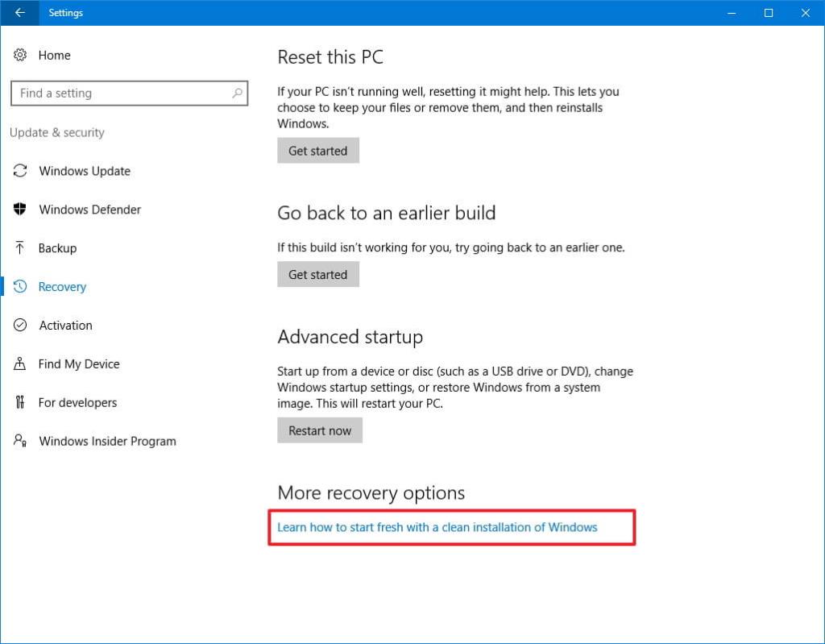Open Windows Defender section
825x644 pixels.
(x=90, y=210)
